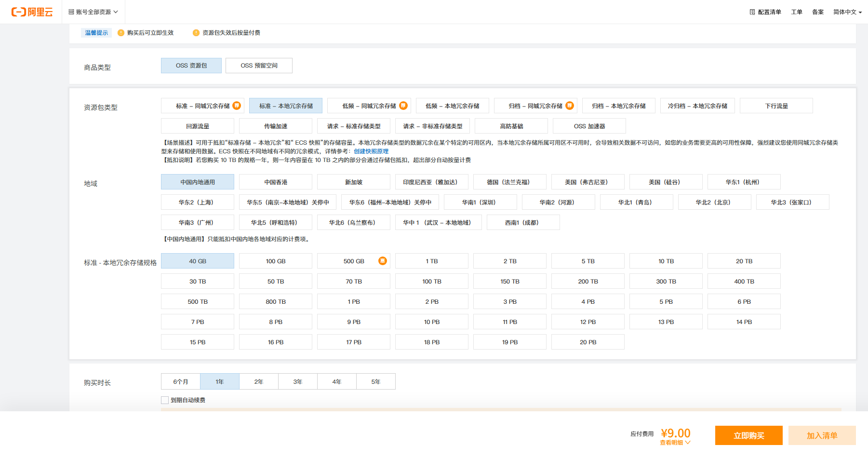This screenshot has height=459, width=868.
Task: Open 备案 in top navigation
Action: (x=818, y=12)
